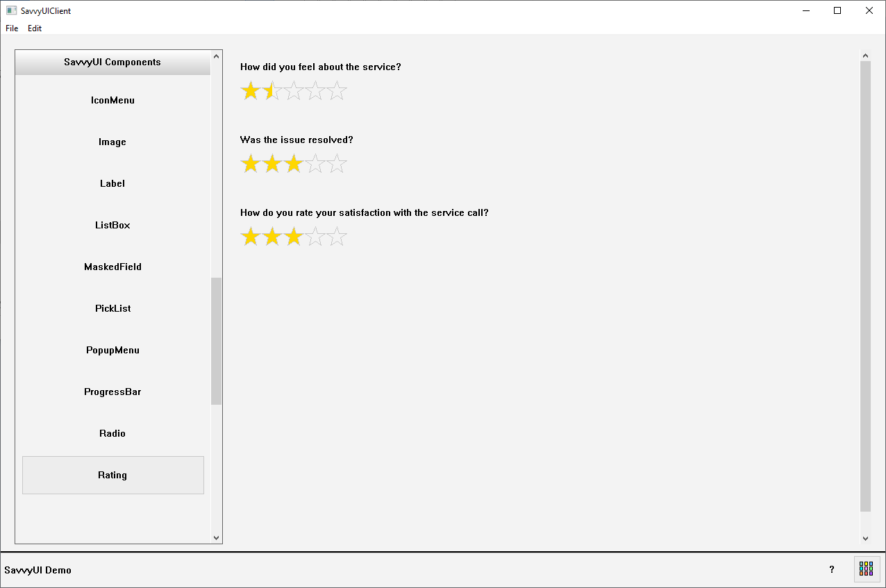The height and width of the screenshot is (588, 886).
Task: Set service feeling rating to five stars
Action: tap(337, 92)
